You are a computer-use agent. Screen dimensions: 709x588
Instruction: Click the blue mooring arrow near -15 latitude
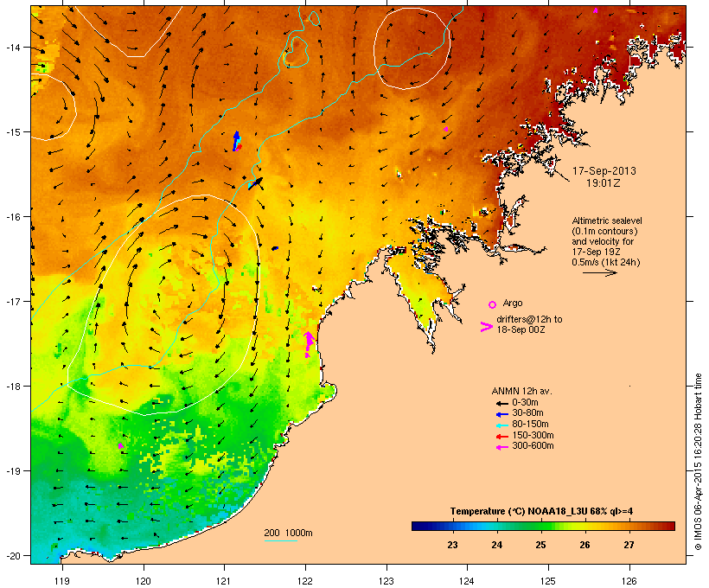235,141
